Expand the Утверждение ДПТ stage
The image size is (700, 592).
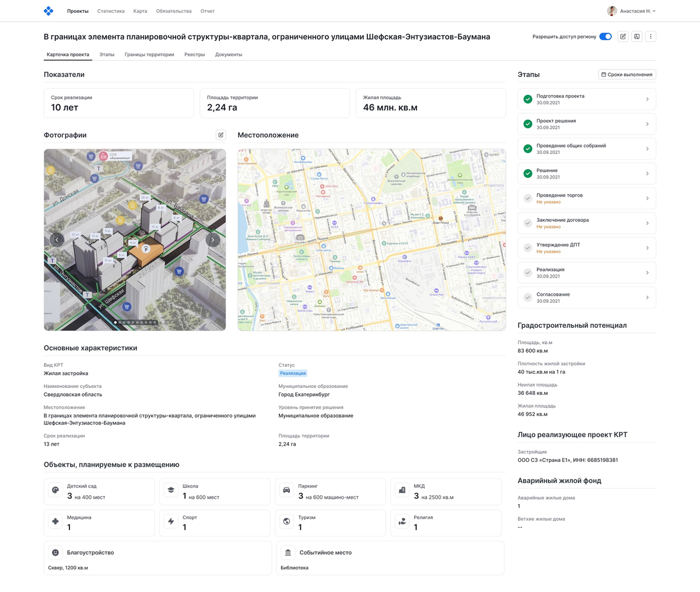[647, 247]
